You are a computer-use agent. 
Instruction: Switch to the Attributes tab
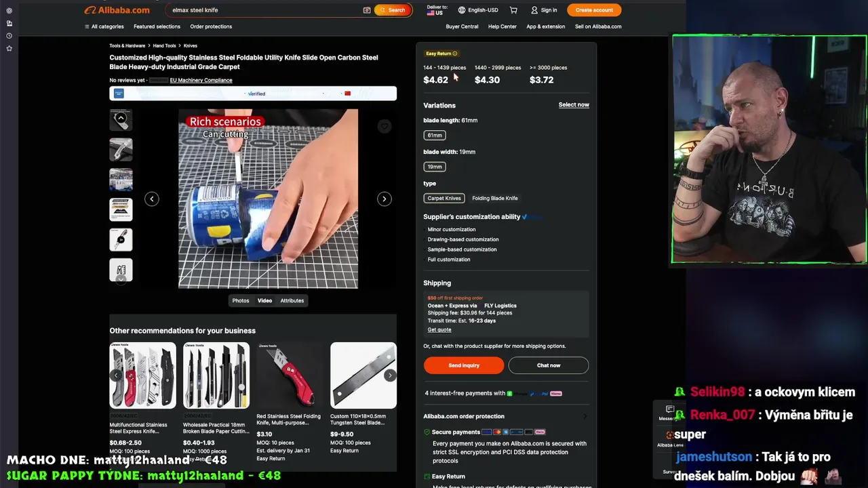coord(292,300)
